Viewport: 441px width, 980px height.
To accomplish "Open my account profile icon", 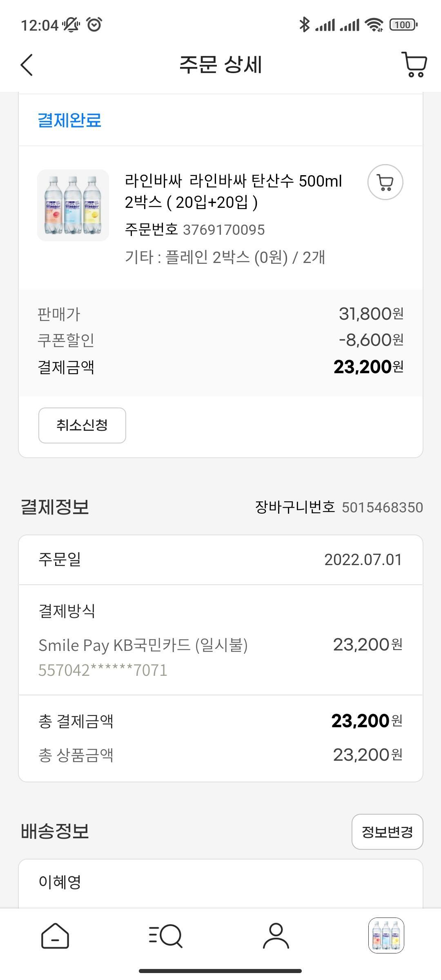I will 276,936.
